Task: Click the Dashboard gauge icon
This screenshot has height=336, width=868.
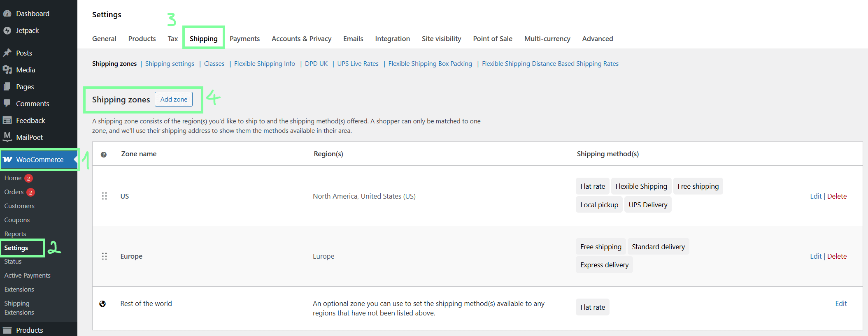Action: click(x=7, y=14)
